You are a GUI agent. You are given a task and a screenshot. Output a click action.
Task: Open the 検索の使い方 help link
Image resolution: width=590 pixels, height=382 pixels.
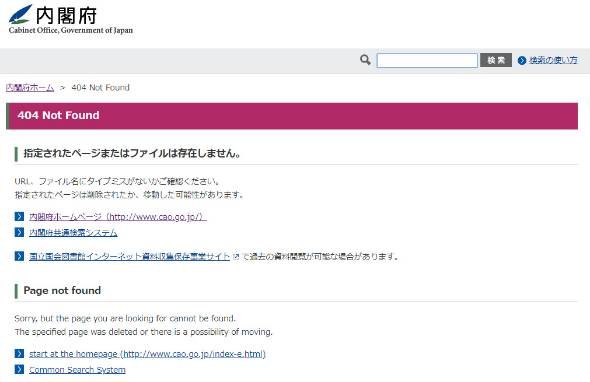pyautogui.click(x=553, y=60)
